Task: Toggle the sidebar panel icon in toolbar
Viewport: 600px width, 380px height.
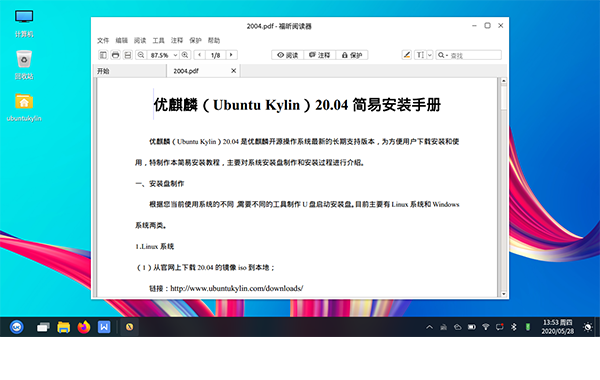Action: 103,55
